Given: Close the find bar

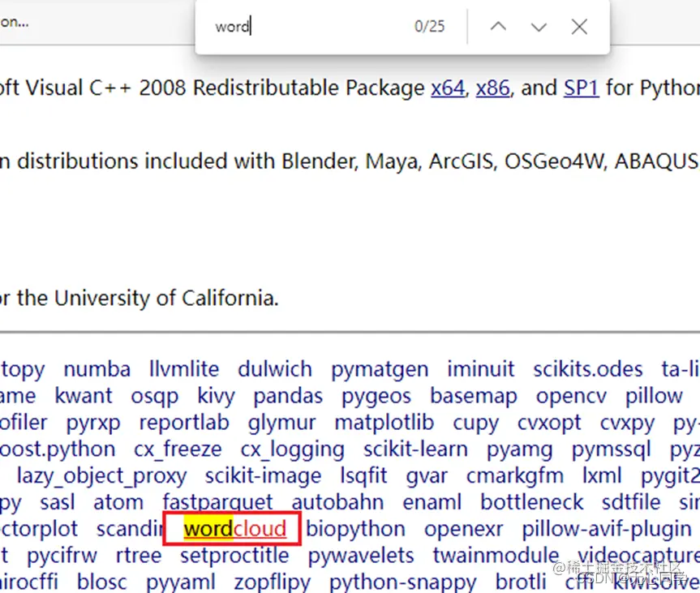Looking at the screenshot, I should click(579, 27).
